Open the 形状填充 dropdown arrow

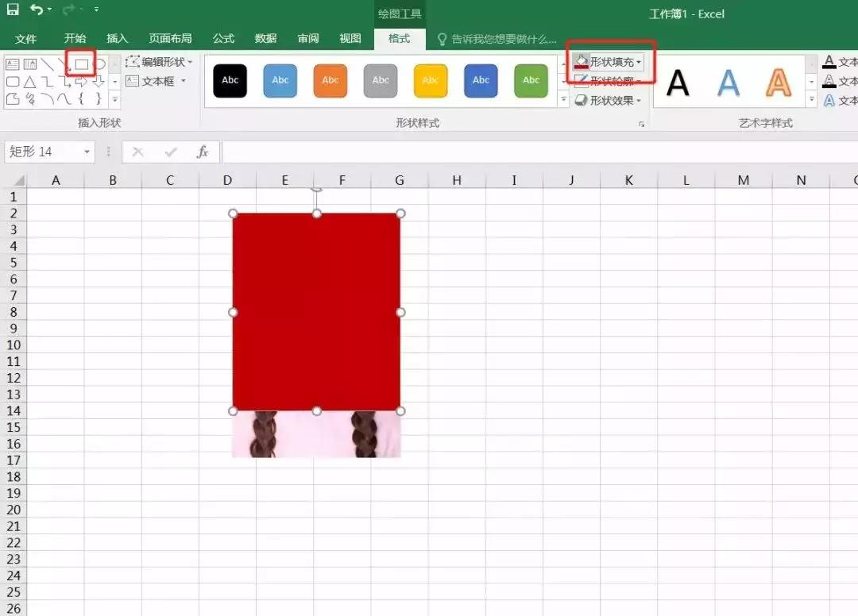[639, 62]
